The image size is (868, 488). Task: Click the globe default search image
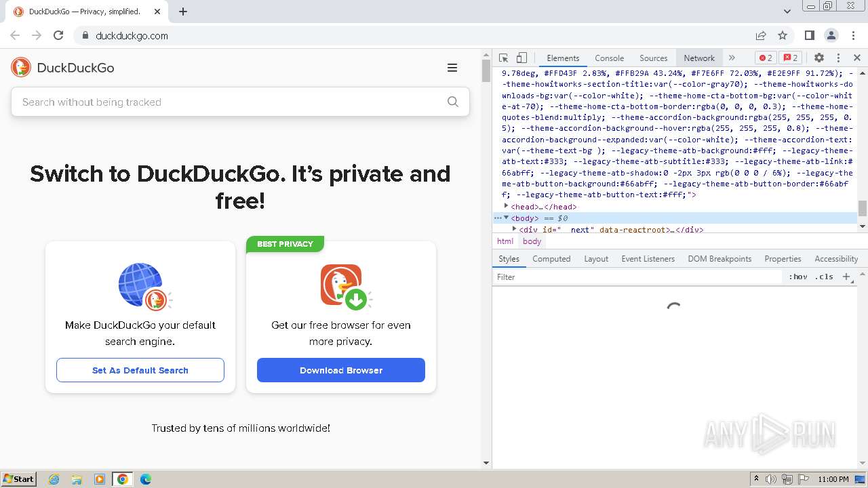(145, 287)
